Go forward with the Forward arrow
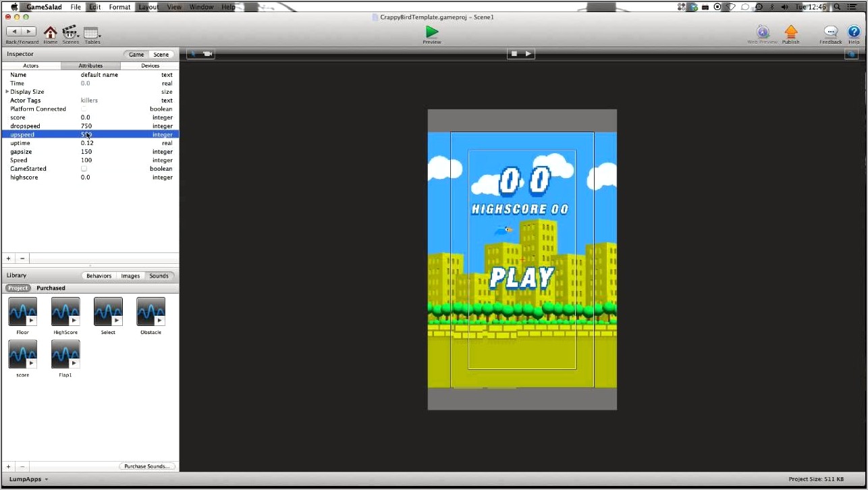Screen dimensions: 868x490 pos(28,31)
